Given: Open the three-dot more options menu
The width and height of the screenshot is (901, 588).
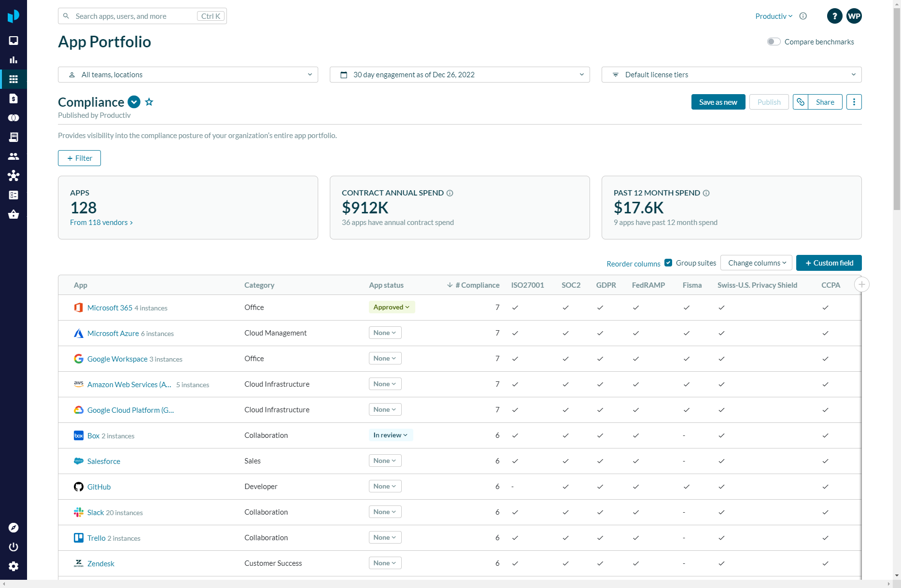Looking at the screenshot, I should tap(854, 102).
